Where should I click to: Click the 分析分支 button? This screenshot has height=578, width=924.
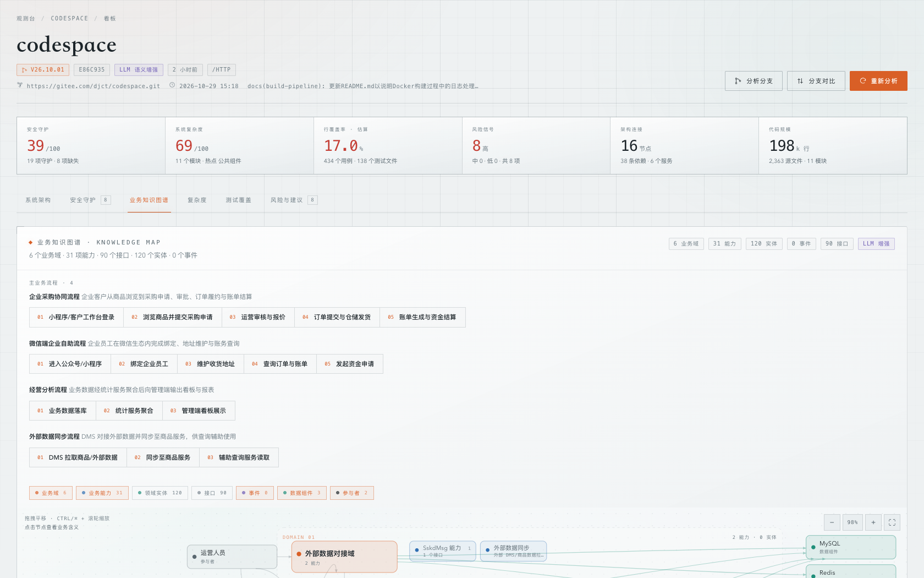(754, 81)
